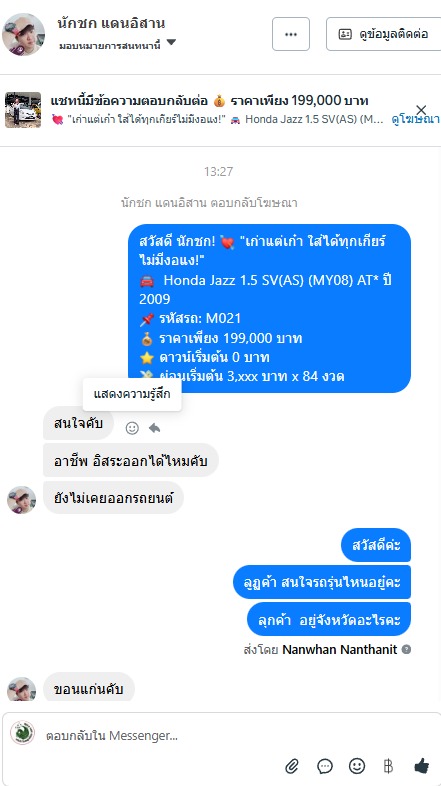Image resolution: width=441 pixels, height=786 pixels.
Task: Dismiss the ad reply banner
Action: [421, 110]
